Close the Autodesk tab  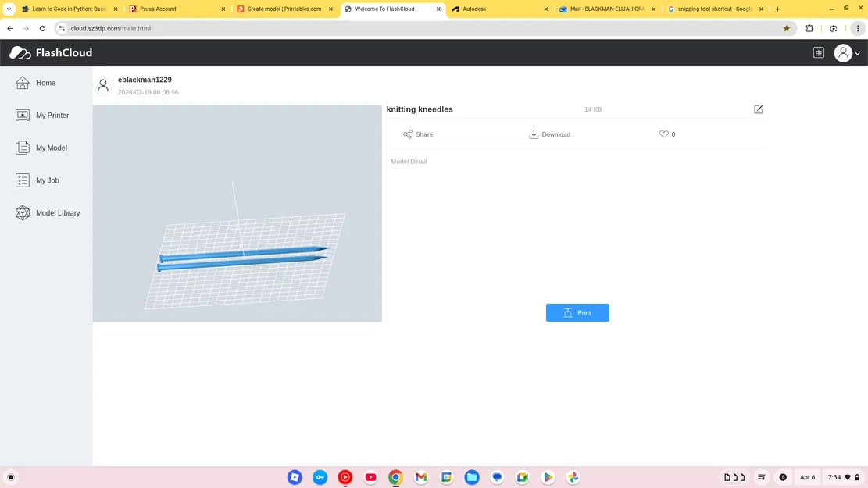click(546, 9)
